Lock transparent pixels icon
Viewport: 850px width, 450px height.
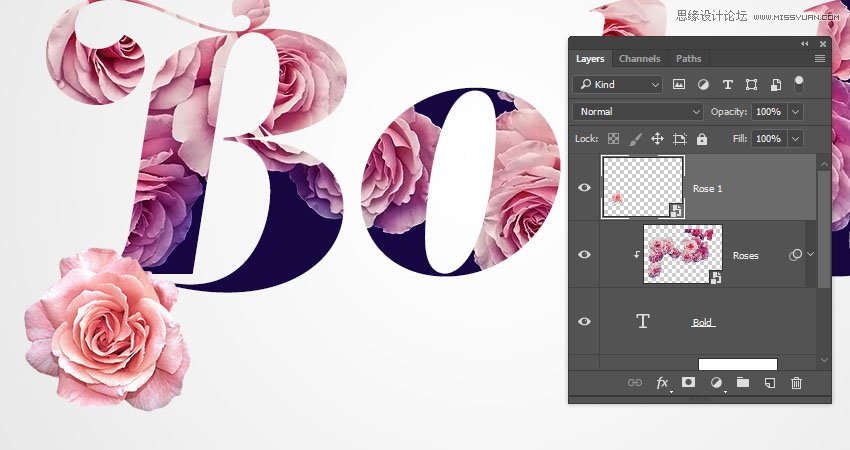(613, 139)
